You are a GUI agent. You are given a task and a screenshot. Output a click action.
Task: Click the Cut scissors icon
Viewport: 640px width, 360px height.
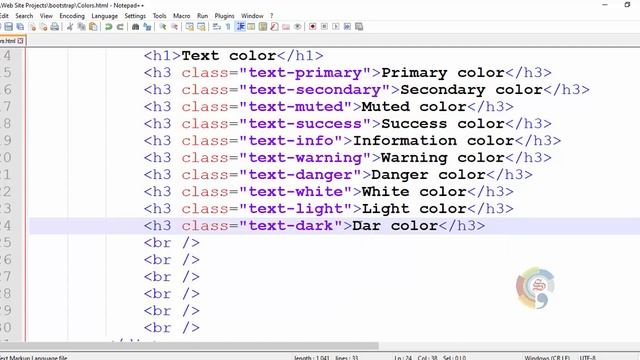tap(70, 27)
